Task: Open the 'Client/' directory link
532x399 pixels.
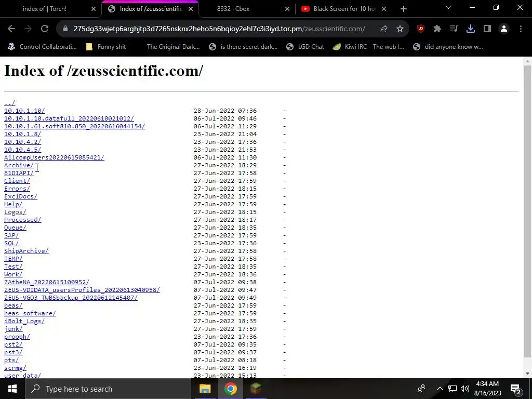Action: tap(17, 181)
